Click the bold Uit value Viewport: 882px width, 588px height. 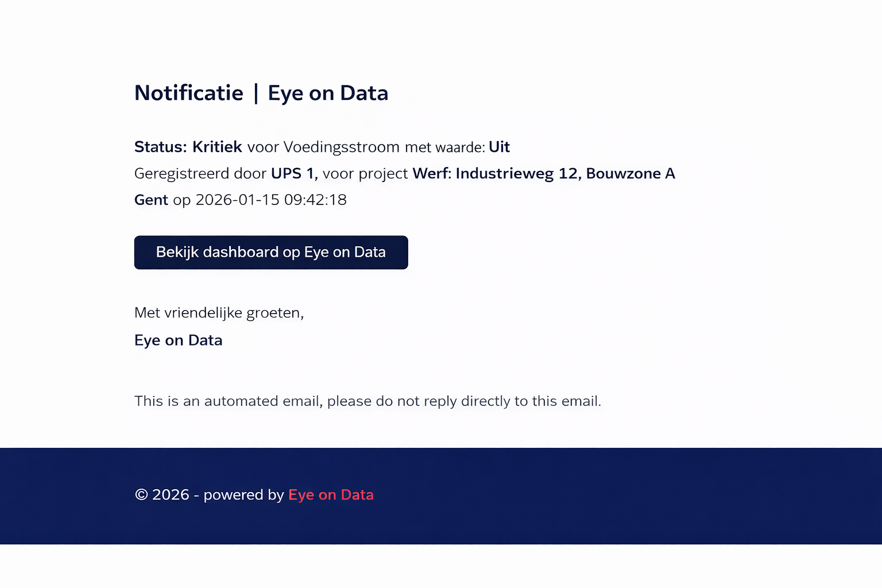click(500, 147)
